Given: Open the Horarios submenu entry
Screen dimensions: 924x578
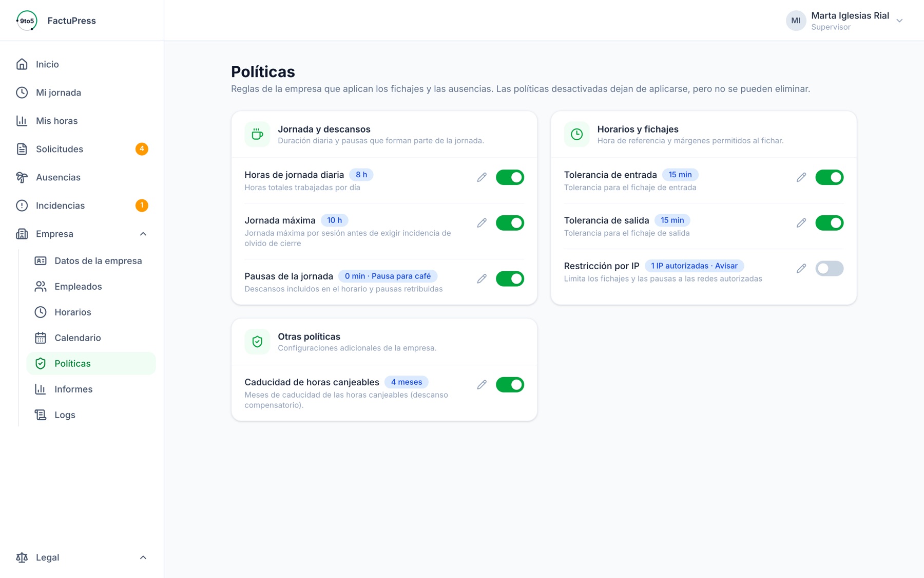Looking at the screenshot, I should pyautogui.click(x=91, y=312).
